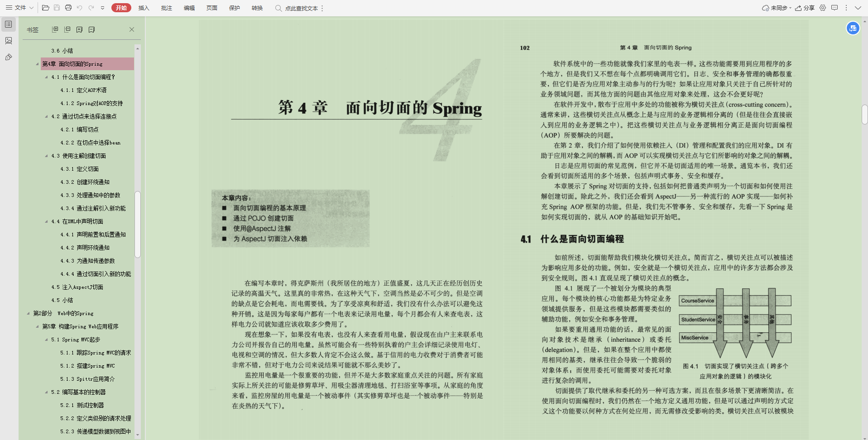This screenshot has height=440, width=868.
Task: Add a new bookmark in the bookmarks panel
Action: coord(79,29)
